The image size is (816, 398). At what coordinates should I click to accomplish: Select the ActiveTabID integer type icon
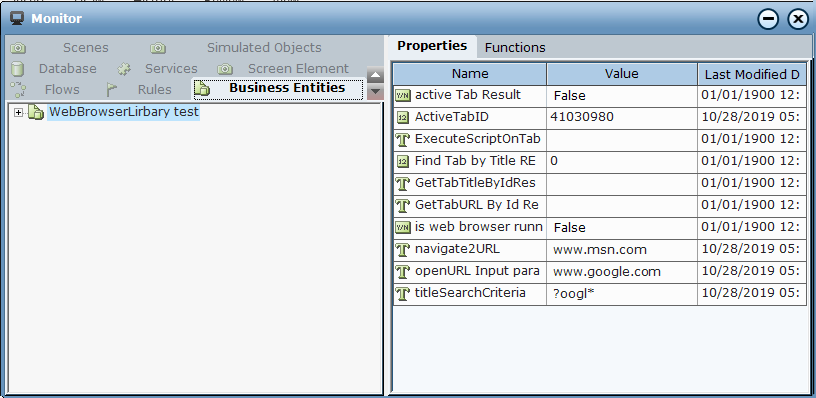coord(403,118)
